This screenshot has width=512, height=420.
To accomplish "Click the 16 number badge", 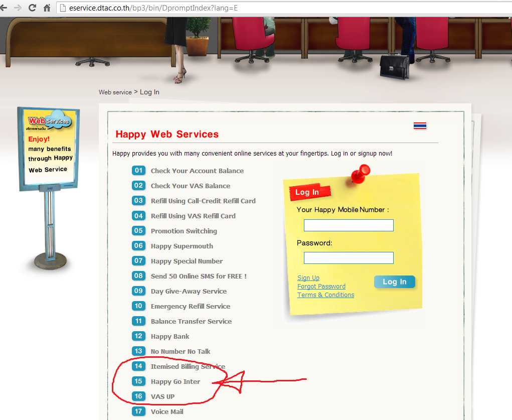I will pyautogui.click(x=138, y=396).
